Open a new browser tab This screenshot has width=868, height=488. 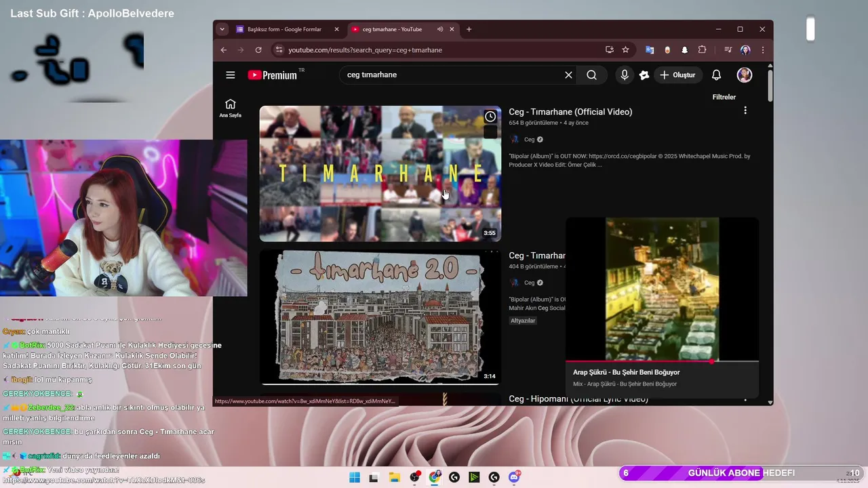pos(469,29)
